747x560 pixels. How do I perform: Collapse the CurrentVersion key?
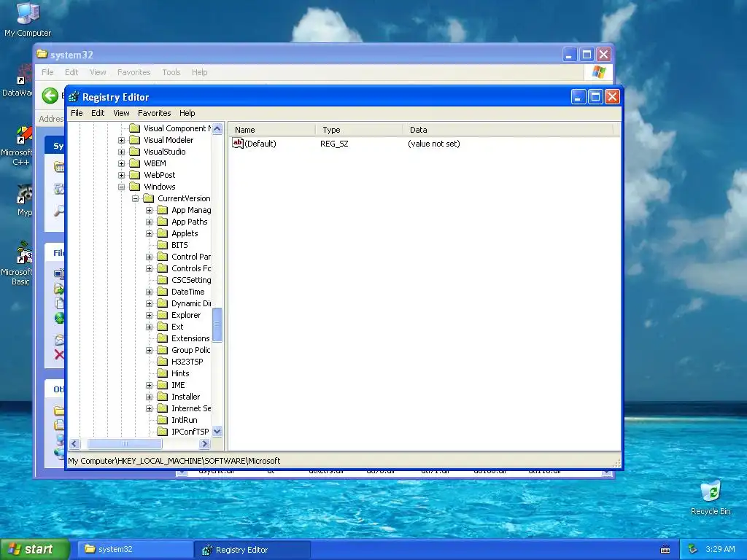tap(135, 198)
